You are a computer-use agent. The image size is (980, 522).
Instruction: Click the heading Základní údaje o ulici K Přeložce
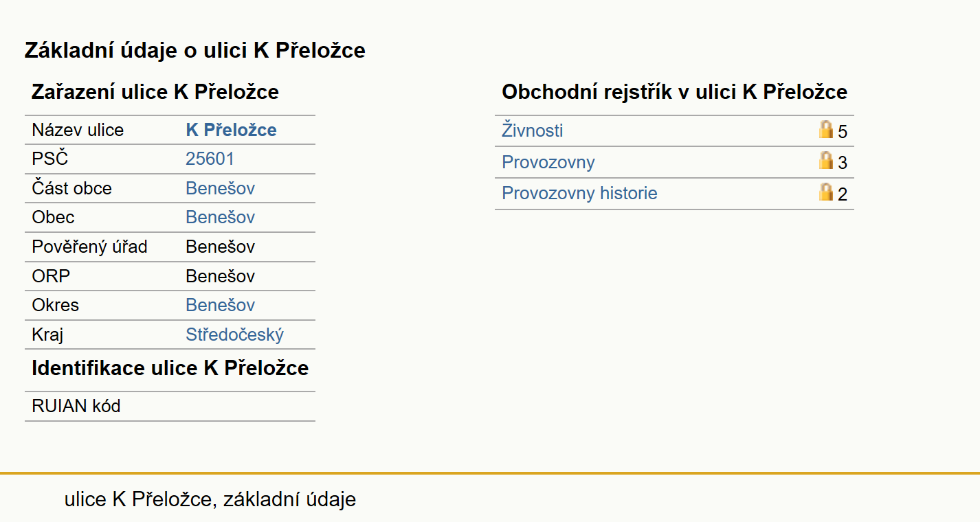pos(195,50)
